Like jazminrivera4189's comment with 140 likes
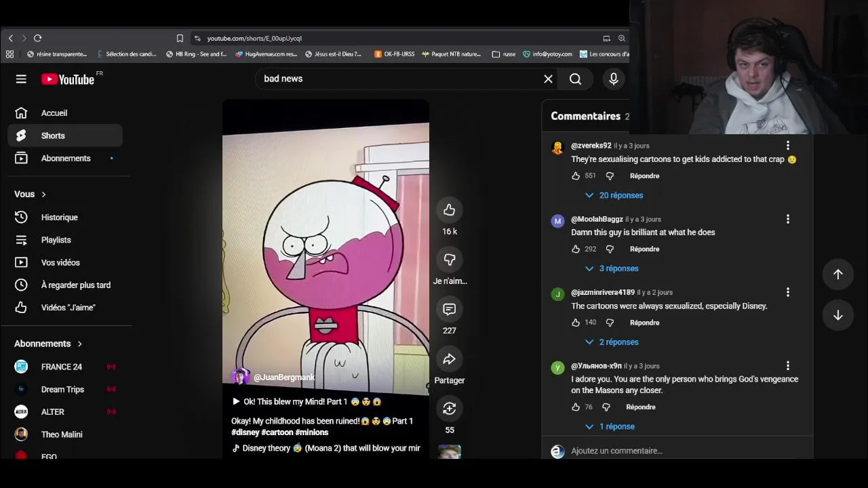This screenshot has width=868, height=488. pyautogui.click(x=576, y=323)
